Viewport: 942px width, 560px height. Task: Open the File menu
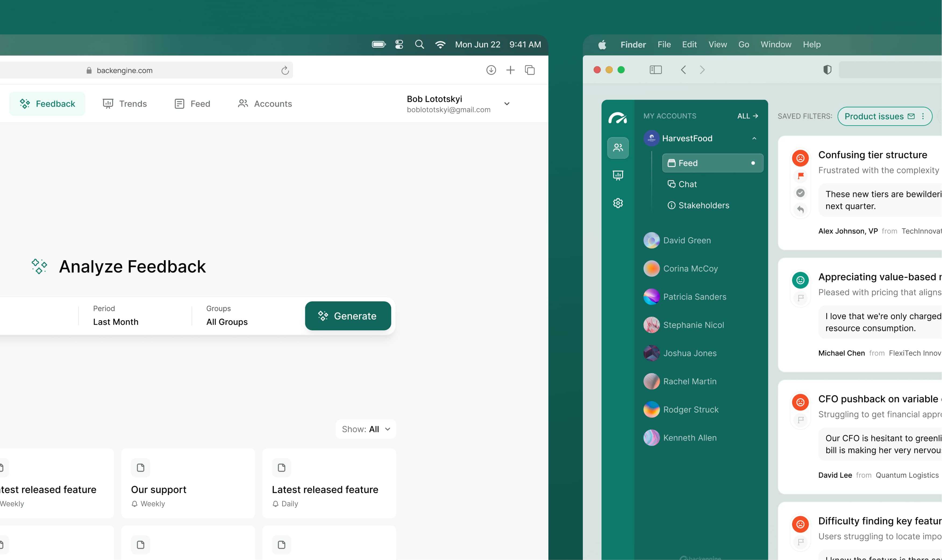click(664, 45)
